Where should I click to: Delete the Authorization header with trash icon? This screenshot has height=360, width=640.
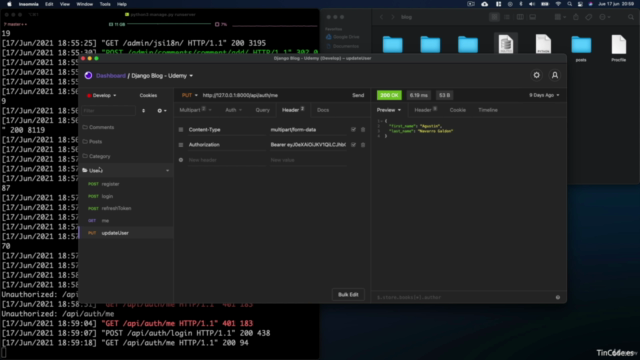(363, 144)
